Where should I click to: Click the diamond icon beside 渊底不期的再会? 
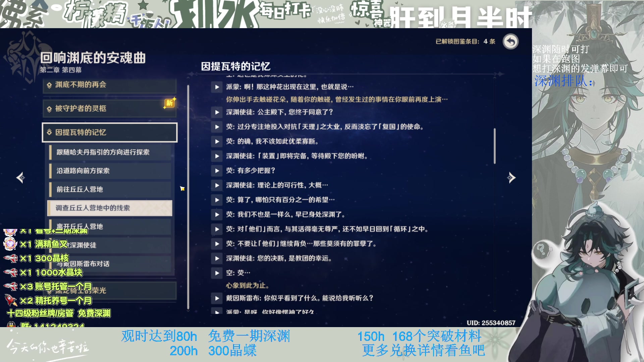tap(49, 85)
